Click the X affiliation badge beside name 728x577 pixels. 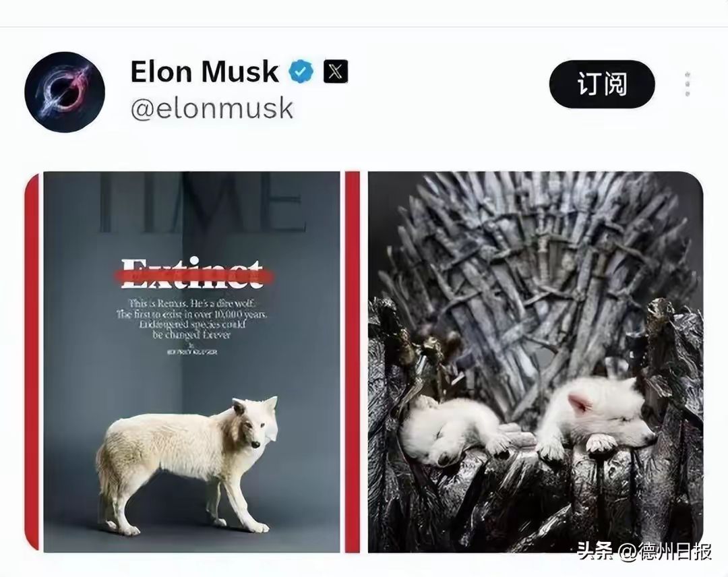pos(335,71)
